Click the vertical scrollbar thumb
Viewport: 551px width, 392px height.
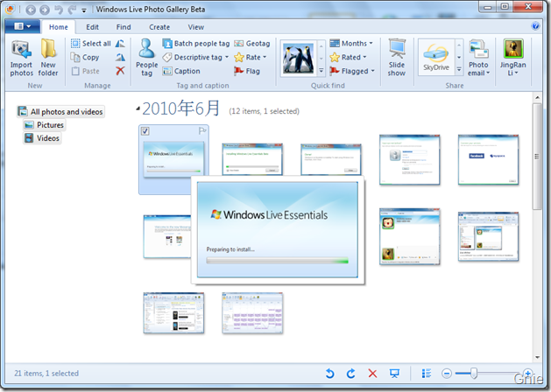coord(537,156)
